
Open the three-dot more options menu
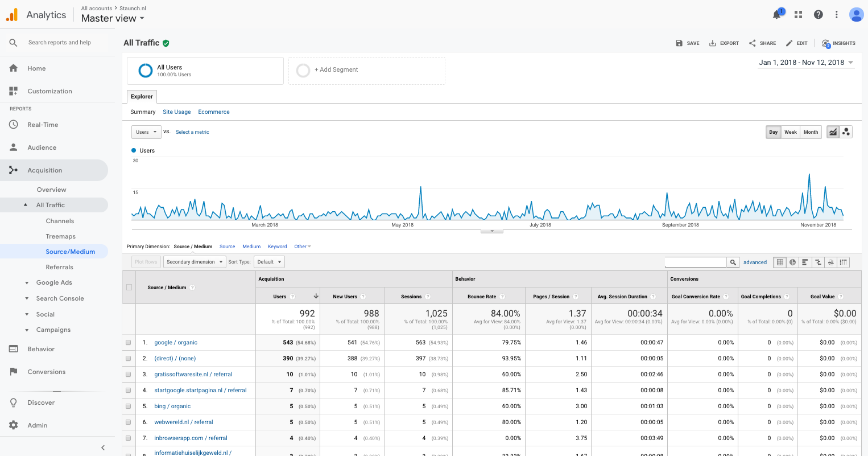click(x=836, y=15)
